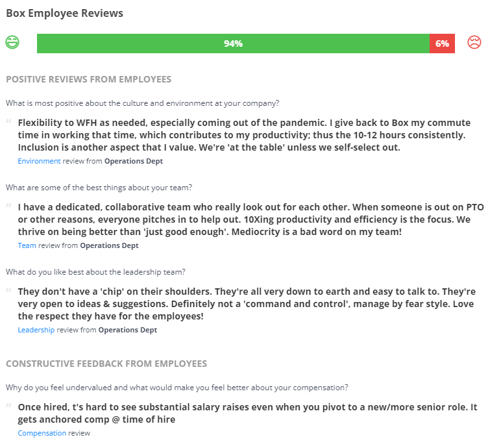
Task: Click the red sad face icon
Action: 474,42
